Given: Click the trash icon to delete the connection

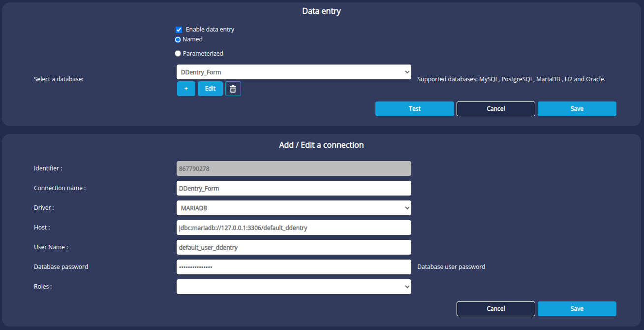Looking at the screenshot, I should click(x=233, y=89).
